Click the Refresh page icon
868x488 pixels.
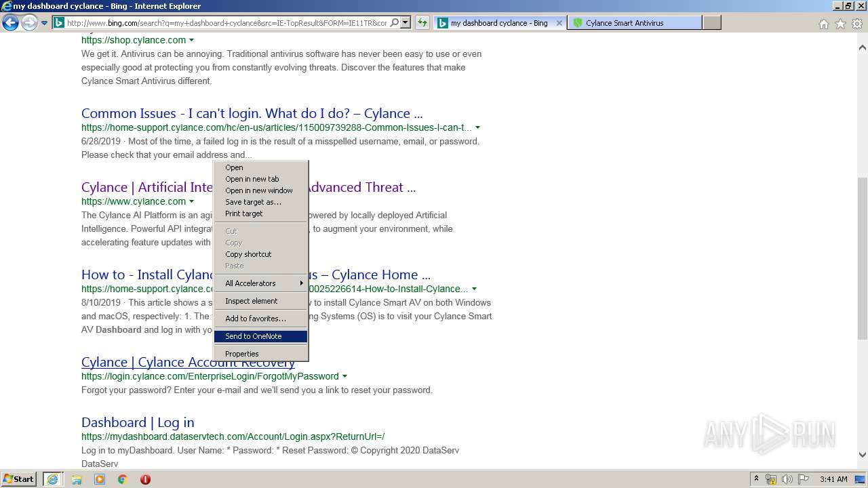pos(422,23)
